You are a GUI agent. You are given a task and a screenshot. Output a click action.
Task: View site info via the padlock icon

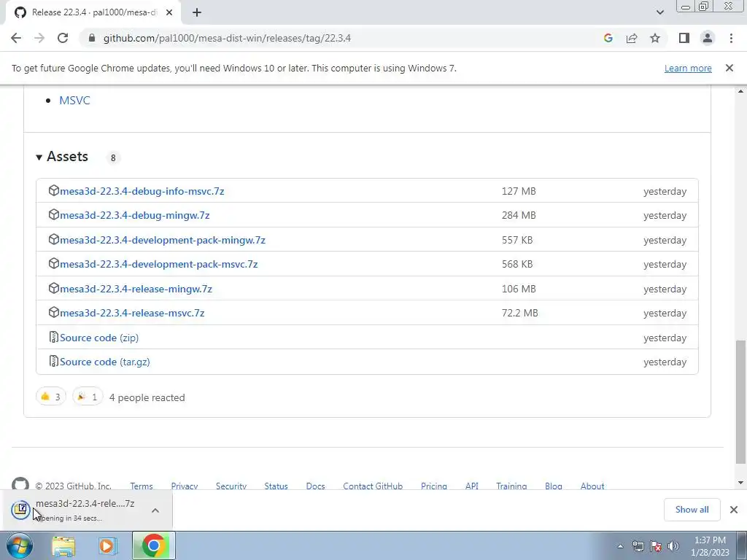click(92, 38)
